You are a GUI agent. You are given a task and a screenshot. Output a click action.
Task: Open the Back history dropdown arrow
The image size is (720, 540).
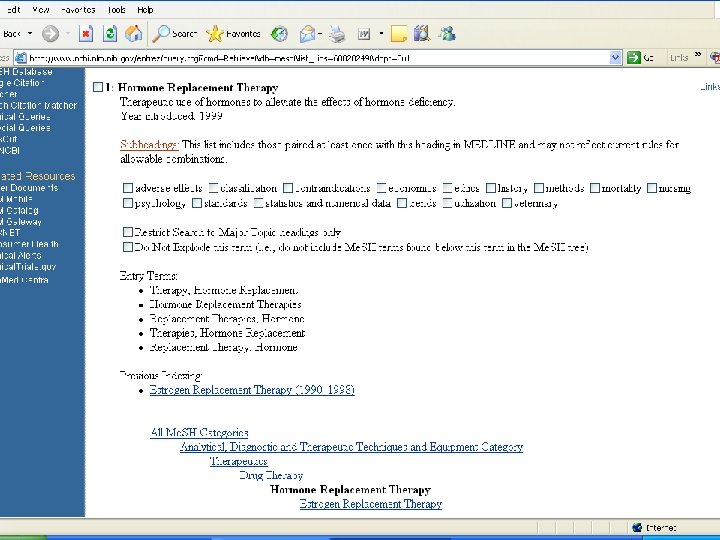point(30,34)
